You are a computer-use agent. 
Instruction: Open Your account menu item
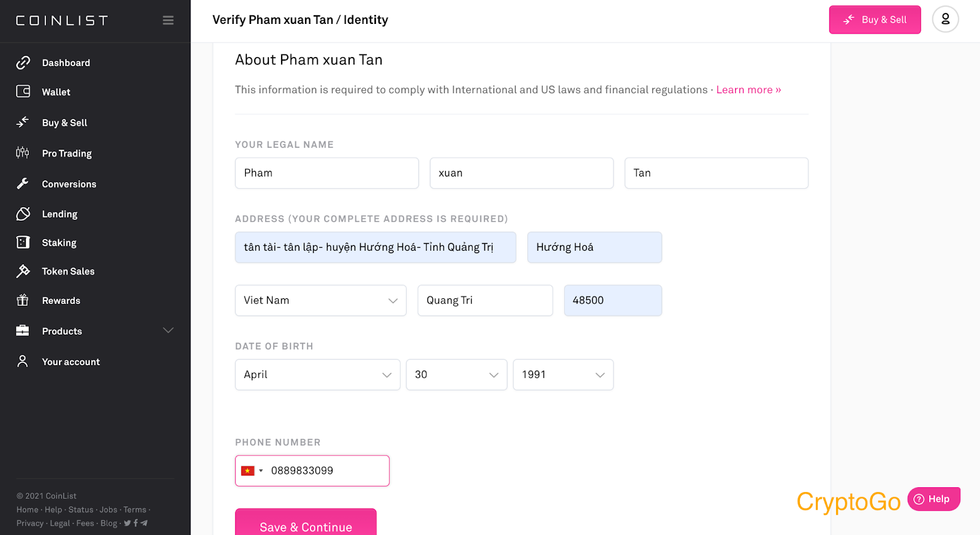(x=70, y=362)
